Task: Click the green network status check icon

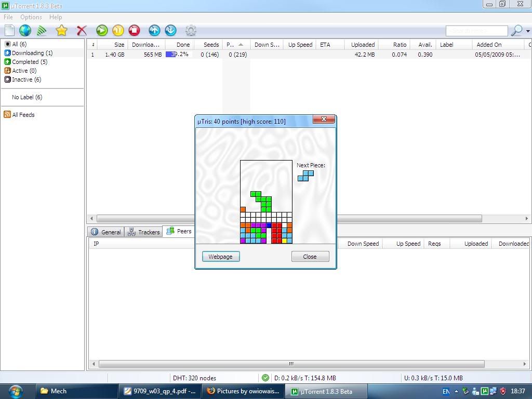Action: [x=265, y=378]
